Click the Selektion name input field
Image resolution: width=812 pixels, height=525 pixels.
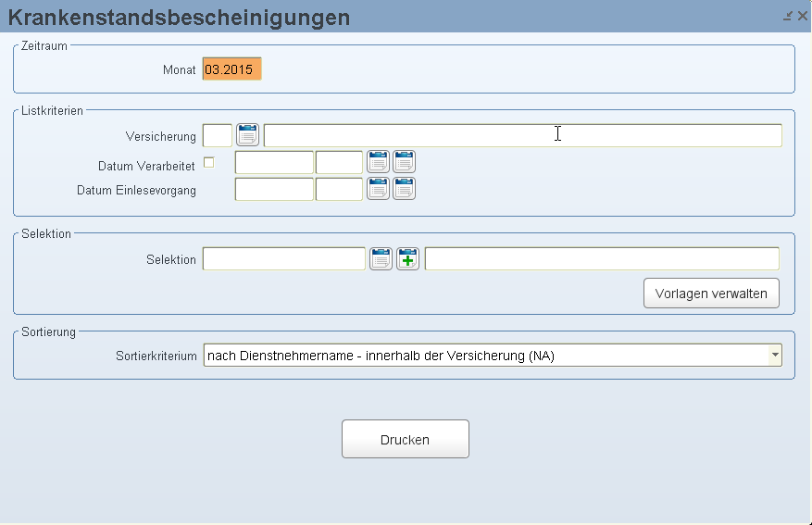(x=284, y=259)
